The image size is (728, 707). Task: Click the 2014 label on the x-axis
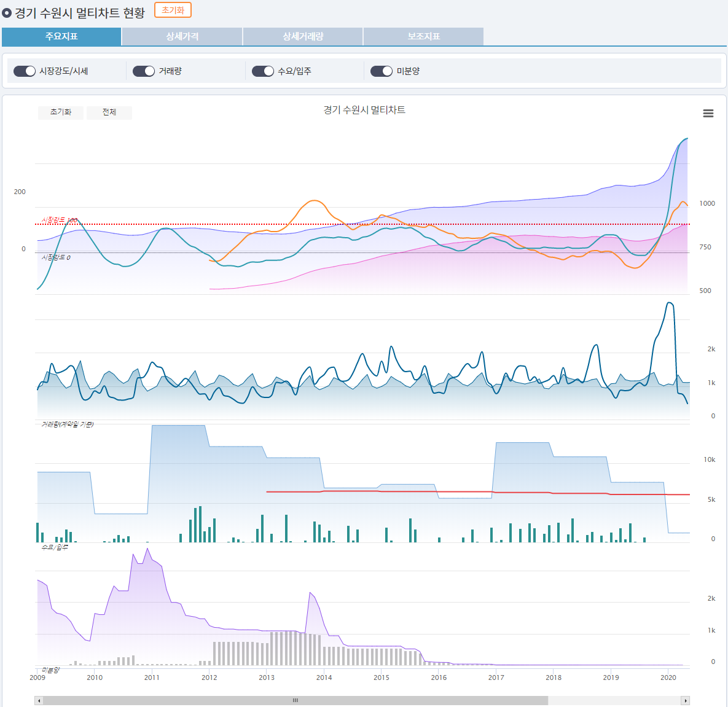(324, 678)
